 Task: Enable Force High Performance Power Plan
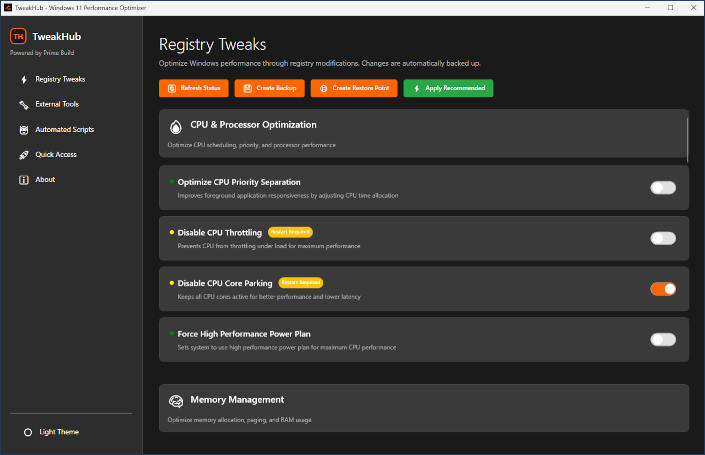662,339
